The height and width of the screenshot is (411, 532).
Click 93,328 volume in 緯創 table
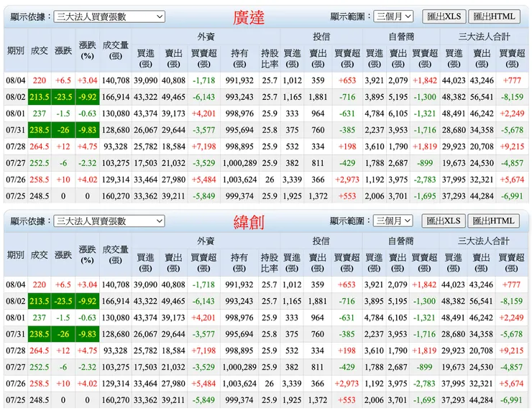[115, 351]
